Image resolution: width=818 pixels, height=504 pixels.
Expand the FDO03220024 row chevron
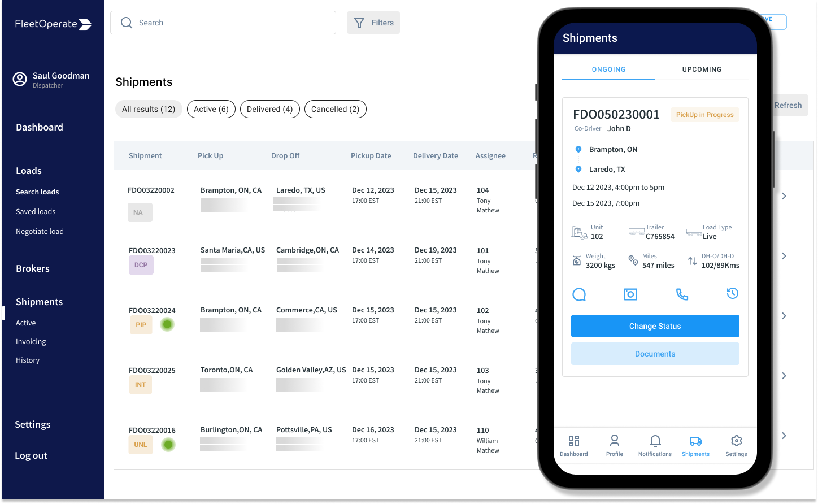point(784,316)
